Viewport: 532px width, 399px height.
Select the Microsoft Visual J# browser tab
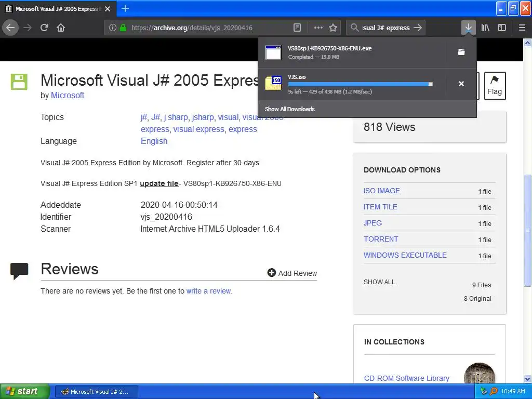coord(58,9)
